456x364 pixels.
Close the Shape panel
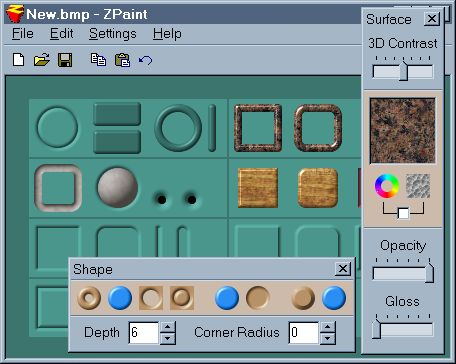(x=343, y=269)
